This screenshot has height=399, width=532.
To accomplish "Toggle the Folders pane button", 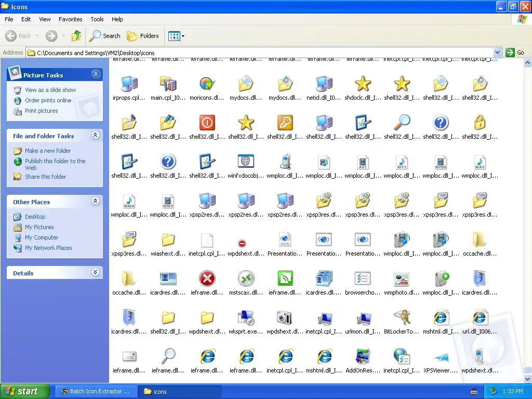I will pos(143,36).
